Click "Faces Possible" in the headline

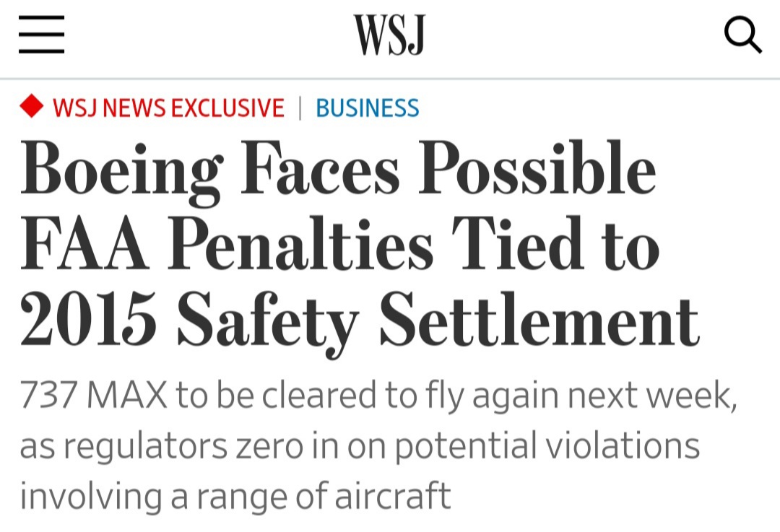448,170
